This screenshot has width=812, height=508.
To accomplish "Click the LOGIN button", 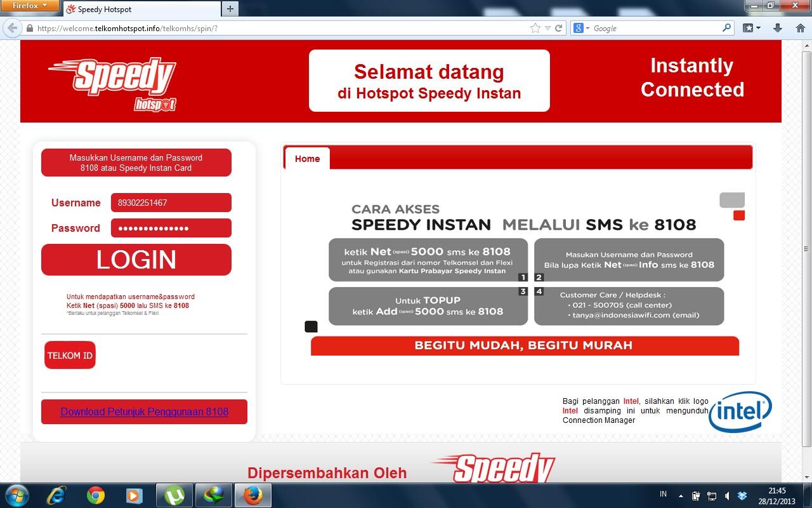I will [x=136, y=260].
